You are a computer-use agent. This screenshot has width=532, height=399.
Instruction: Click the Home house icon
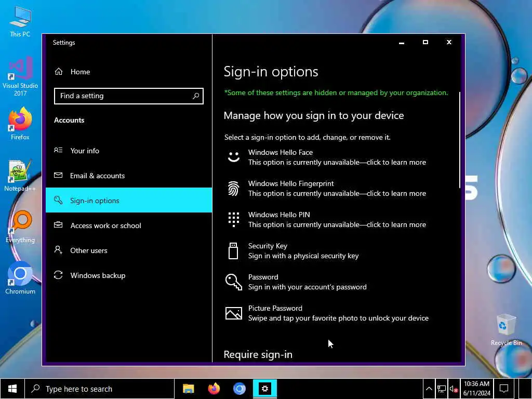pos(59,72)
